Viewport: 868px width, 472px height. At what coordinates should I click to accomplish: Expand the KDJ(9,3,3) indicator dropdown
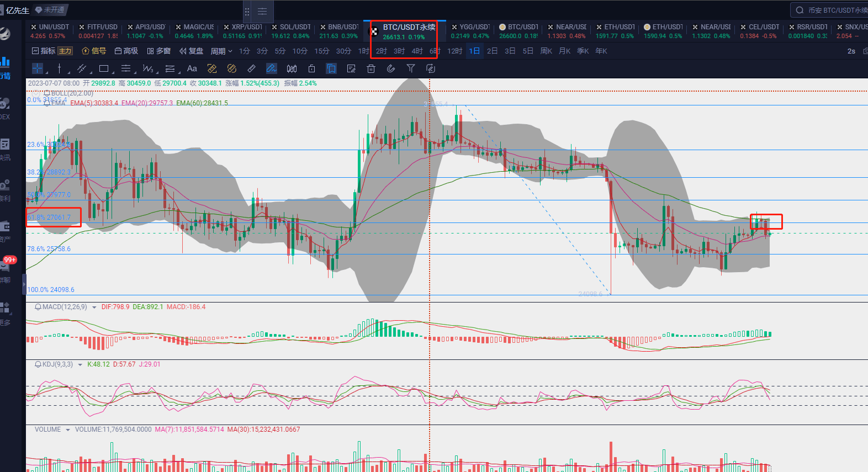pyautogui.click(x=80, y=364)
